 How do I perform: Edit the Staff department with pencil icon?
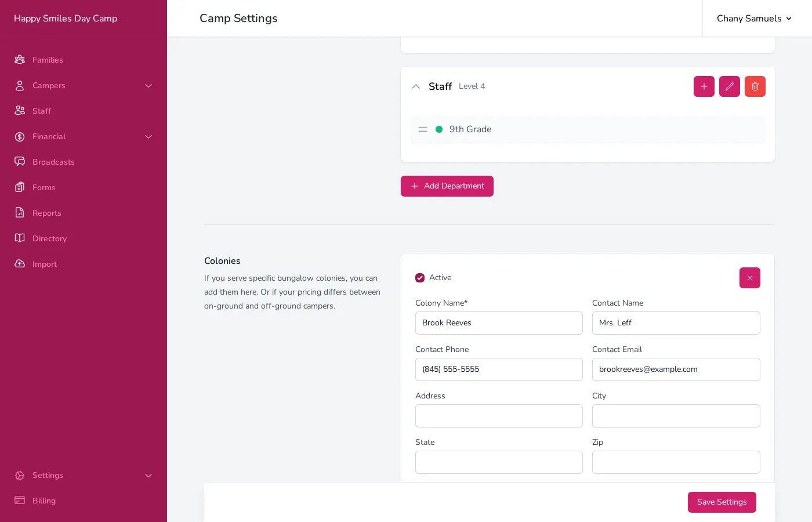[x=730, y=86]
